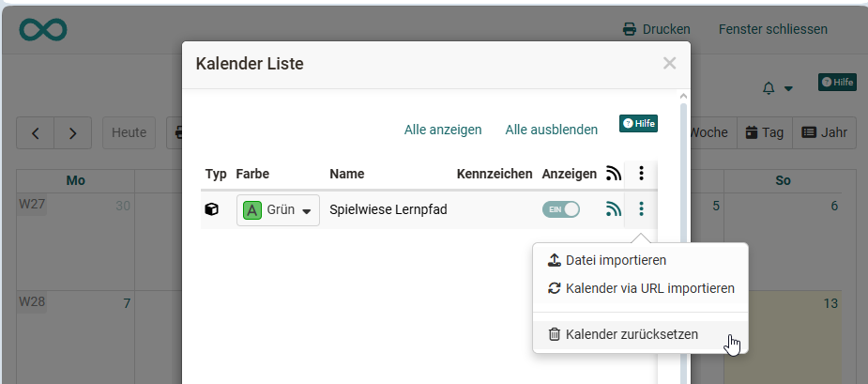Click day 30 in the Monday column
The image size is (868, 384).
click(x=123, y=207)
